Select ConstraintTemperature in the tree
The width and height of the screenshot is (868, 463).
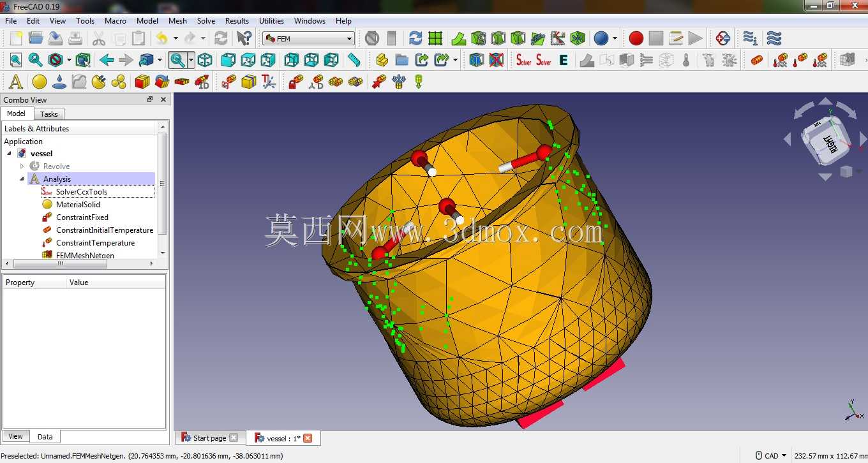coord(95,243)
